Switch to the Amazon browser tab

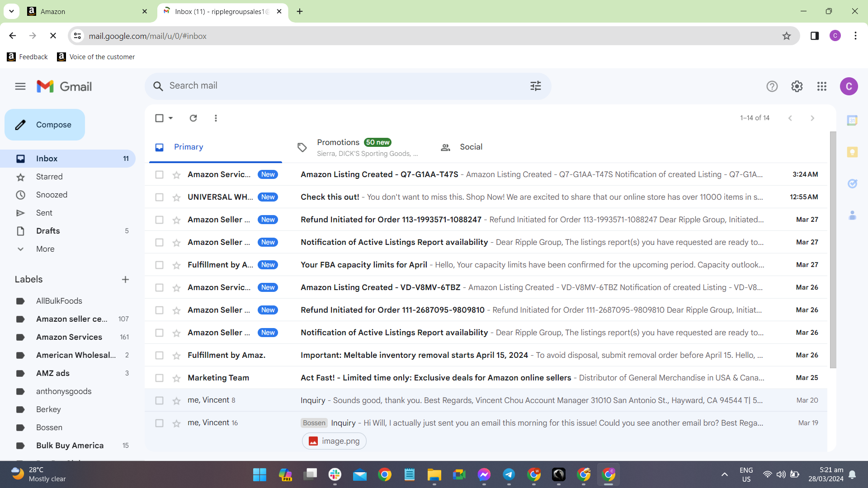(86, 11)
